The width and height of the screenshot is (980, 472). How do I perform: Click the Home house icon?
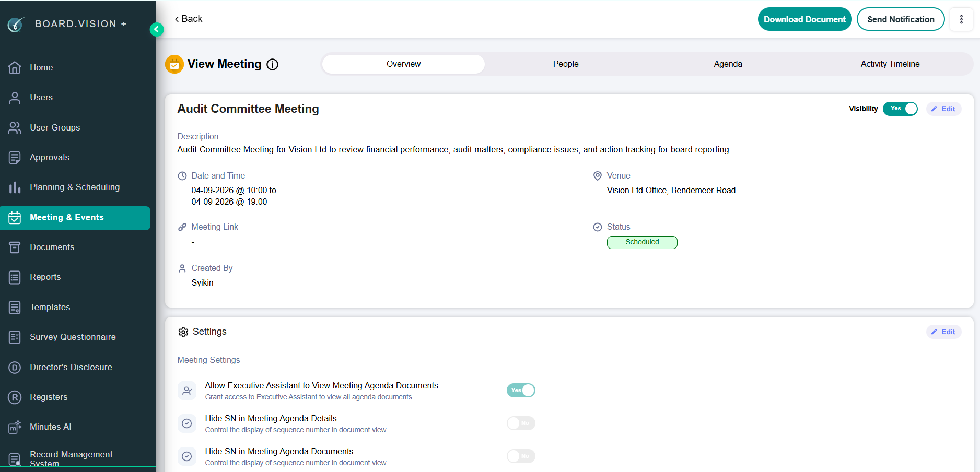point(15,67)
